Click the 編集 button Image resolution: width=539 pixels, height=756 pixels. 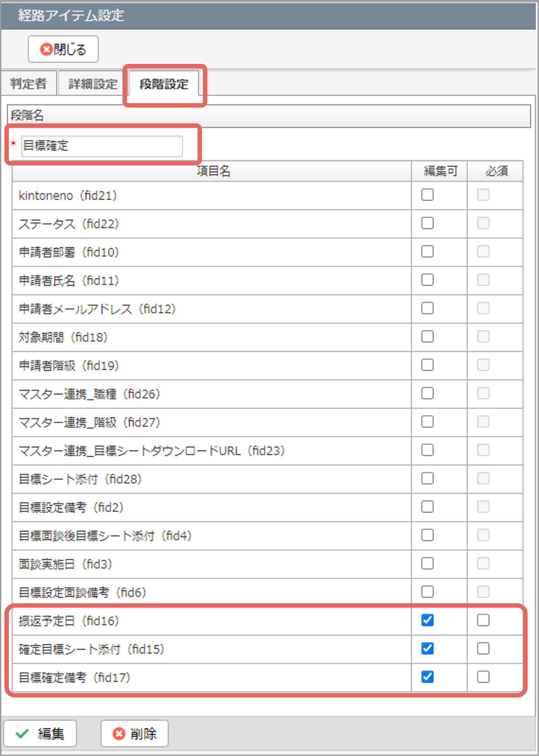[x=40, y=734]
